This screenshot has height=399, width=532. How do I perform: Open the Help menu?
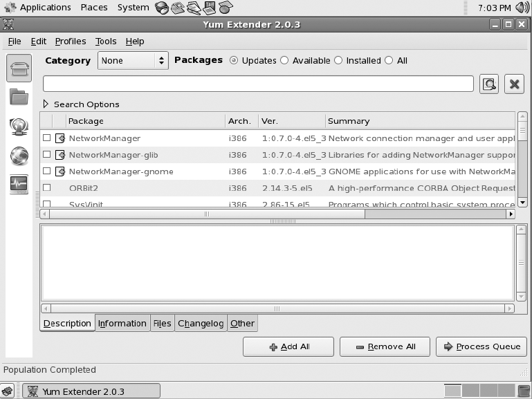click(135, 41)
